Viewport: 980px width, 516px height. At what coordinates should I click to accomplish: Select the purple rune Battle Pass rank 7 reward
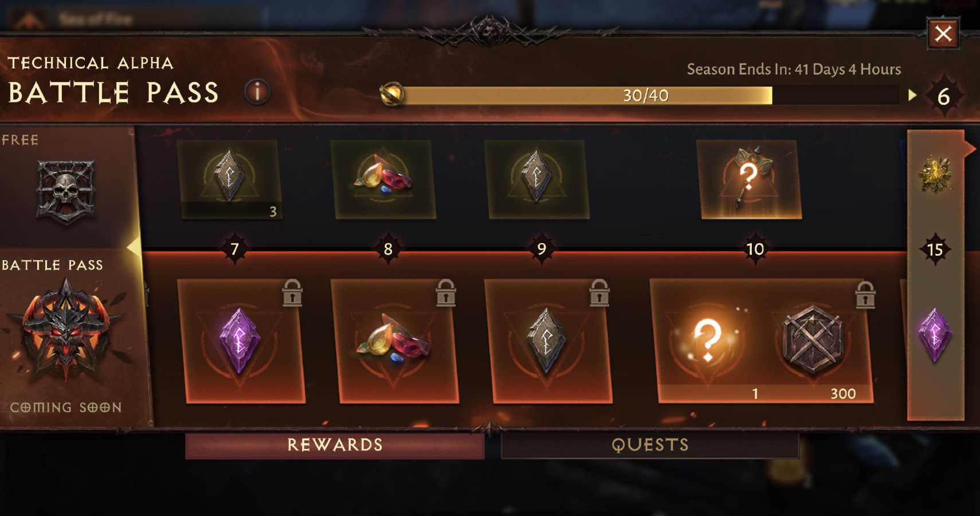(241, 341)
